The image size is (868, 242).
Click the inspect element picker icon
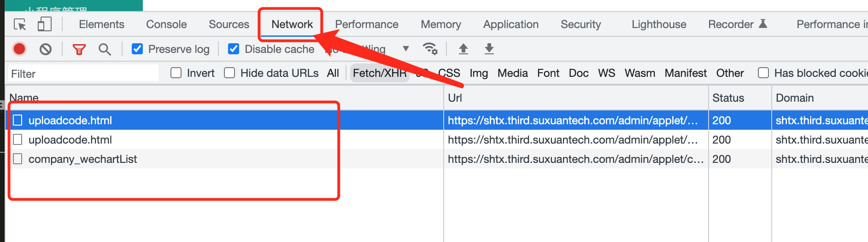pos(20,24)
